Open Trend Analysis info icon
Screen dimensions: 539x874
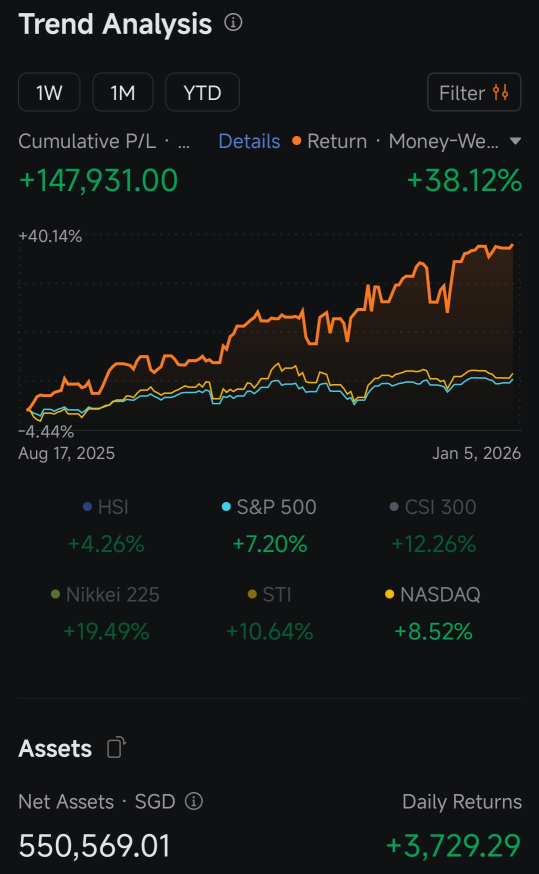pos(233,23)
